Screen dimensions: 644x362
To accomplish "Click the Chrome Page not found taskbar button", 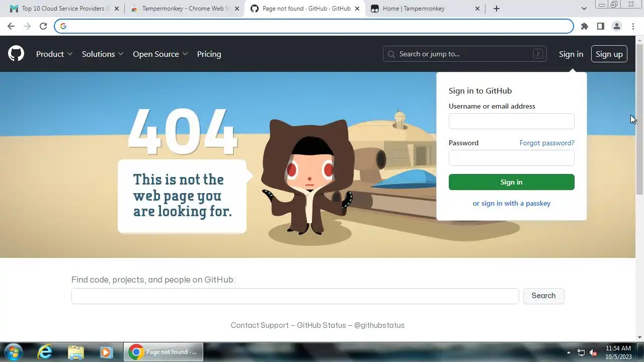I will click(x=164, y=352).
